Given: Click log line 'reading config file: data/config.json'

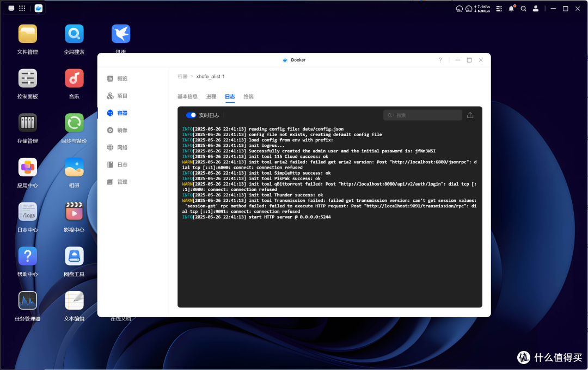Looking at the screenshot, I should click(263, 129).
